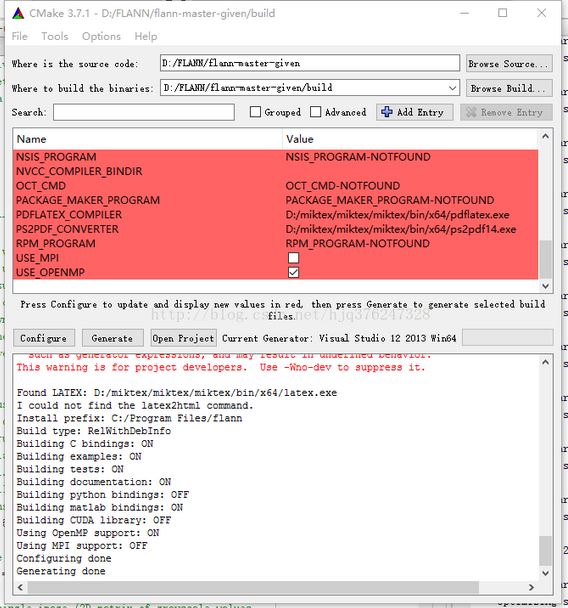Click the cache list scroll down arrow

coord(546,286)
